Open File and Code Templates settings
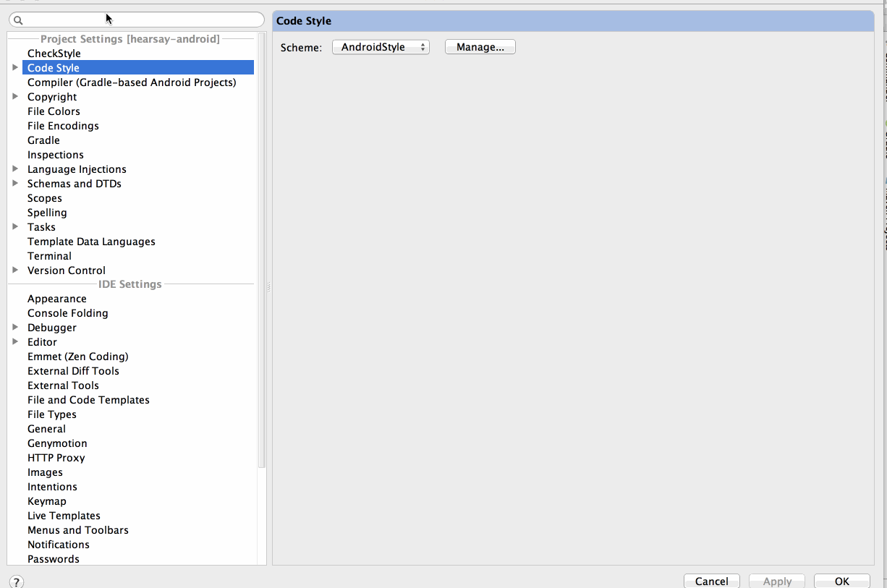This screenshot has width=887, height=588. 88,400
